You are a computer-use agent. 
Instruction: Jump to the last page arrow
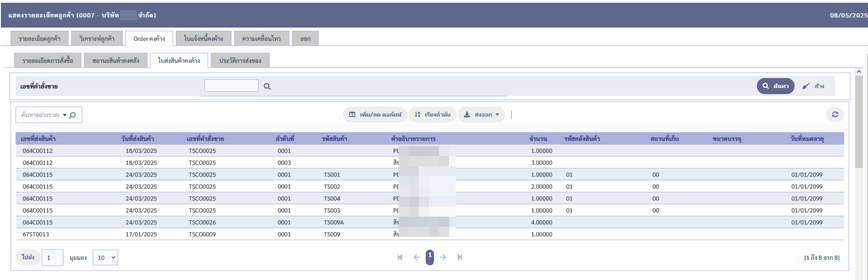460,258
